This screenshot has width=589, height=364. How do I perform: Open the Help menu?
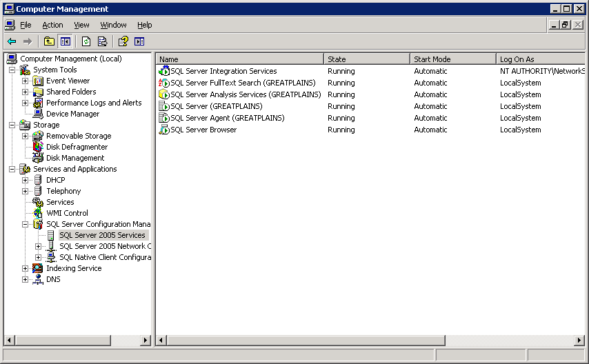tap(145, 25)
